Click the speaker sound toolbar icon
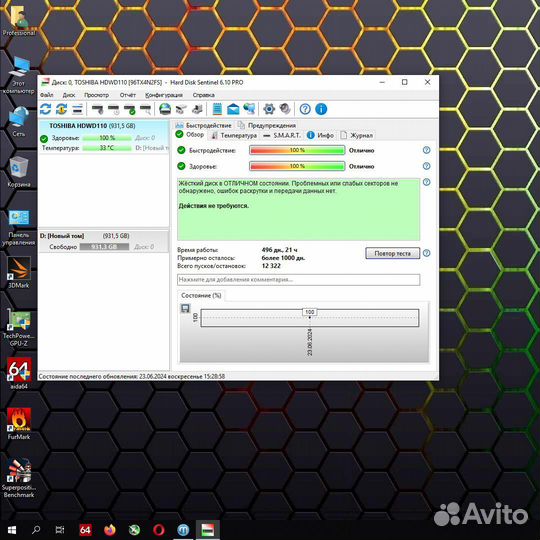This screenshot has width=540, height=540. pyautogui.click(x=285, y=109)
